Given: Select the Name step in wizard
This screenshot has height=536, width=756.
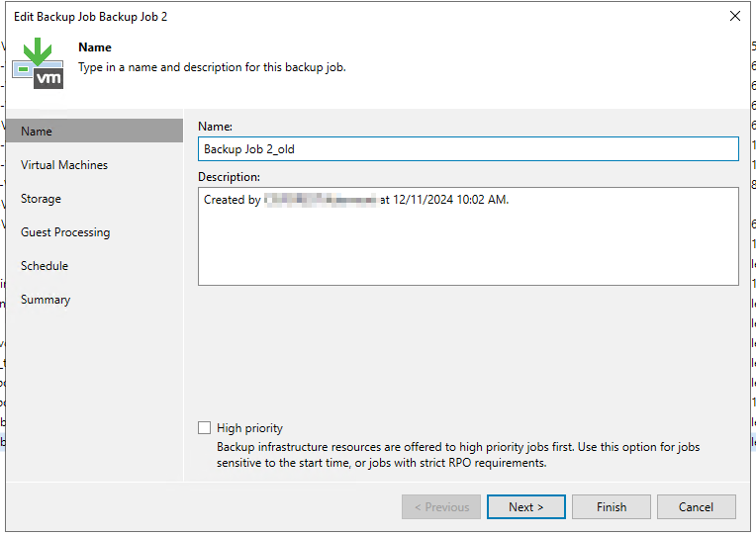Looking at the screenshot, I should click(x=95, y=132).
